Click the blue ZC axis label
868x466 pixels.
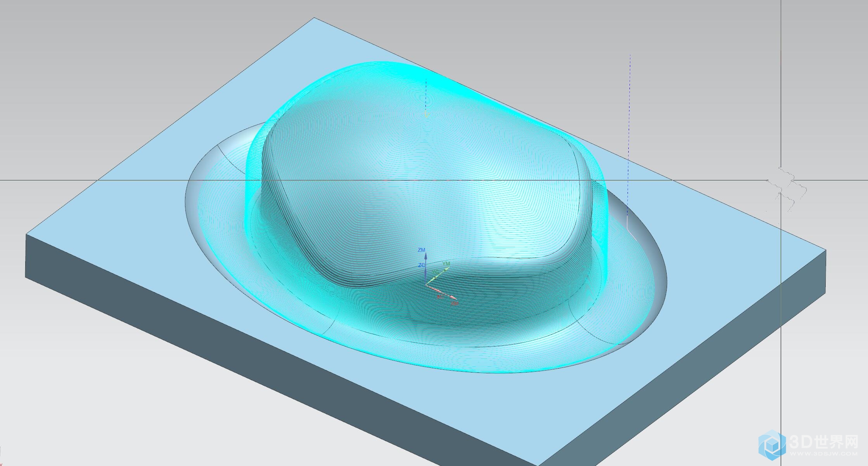(422, 265)
